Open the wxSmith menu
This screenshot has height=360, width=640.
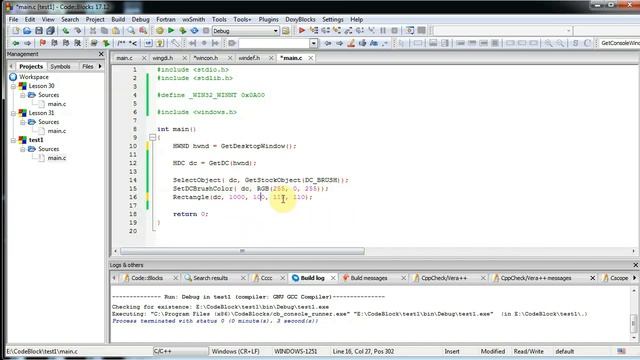pyautogui.click(x=193, y=19)
